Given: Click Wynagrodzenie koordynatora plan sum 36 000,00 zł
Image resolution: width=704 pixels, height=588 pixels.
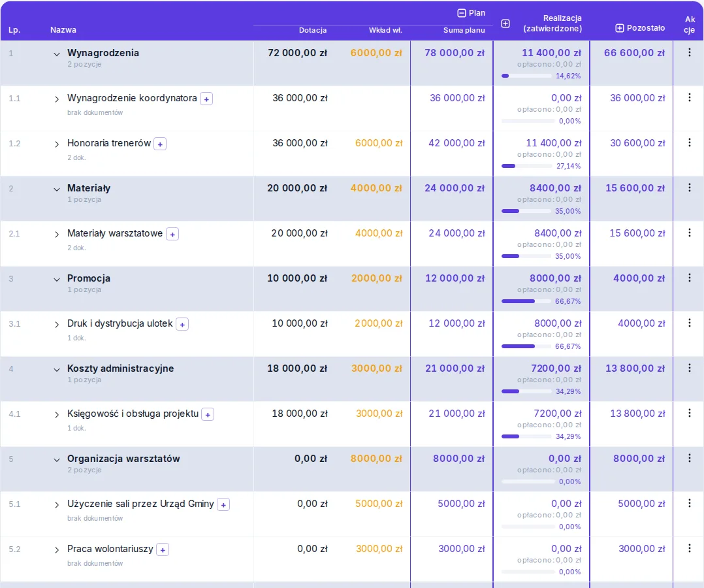Looking at the screenshot, I should coord(458,98).
